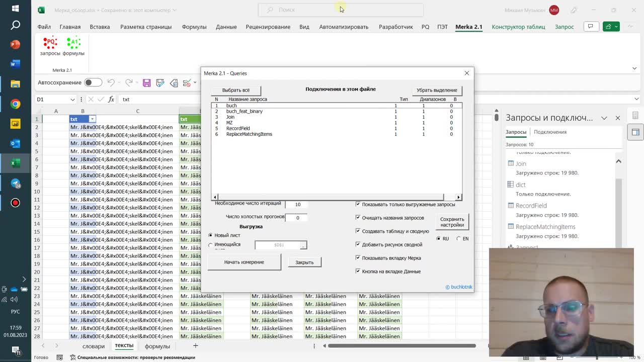
Task: Open the comments speech bubble icon
Action: point(590,27)
